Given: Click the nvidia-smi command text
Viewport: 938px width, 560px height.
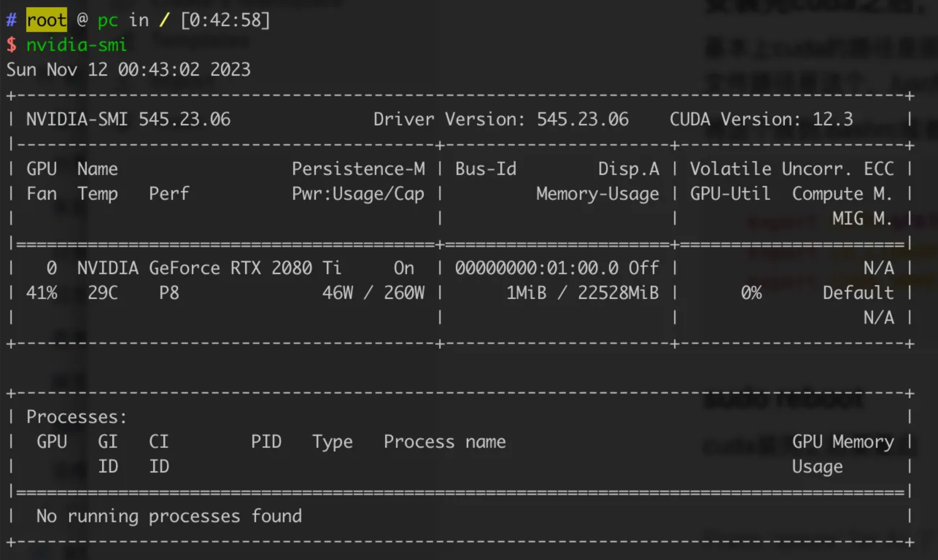Looking at the screenshot, I should coord(76,45).
